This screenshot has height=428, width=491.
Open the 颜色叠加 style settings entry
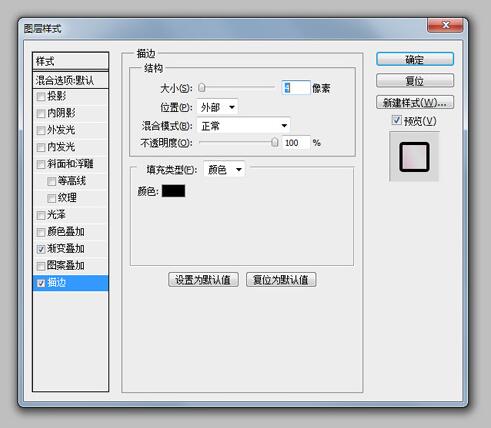66,232
